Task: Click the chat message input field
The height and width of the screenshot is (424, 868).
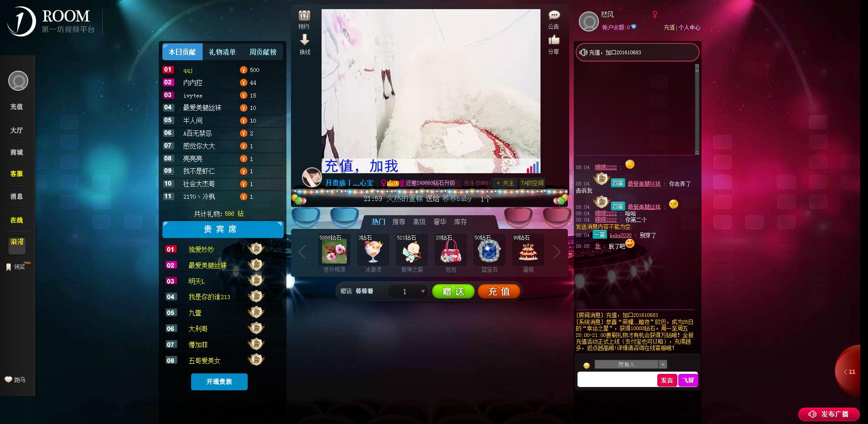Action: point(617,380)
